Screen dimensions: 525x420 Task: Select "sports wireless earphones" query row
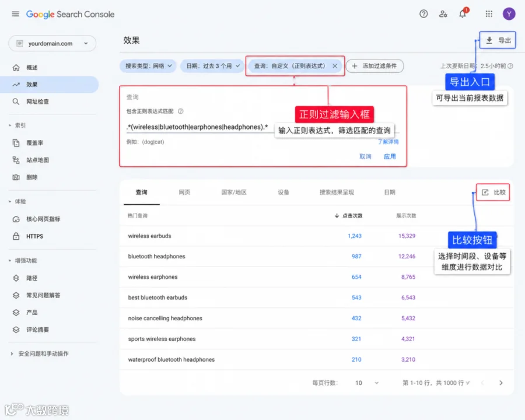[316, 339]
